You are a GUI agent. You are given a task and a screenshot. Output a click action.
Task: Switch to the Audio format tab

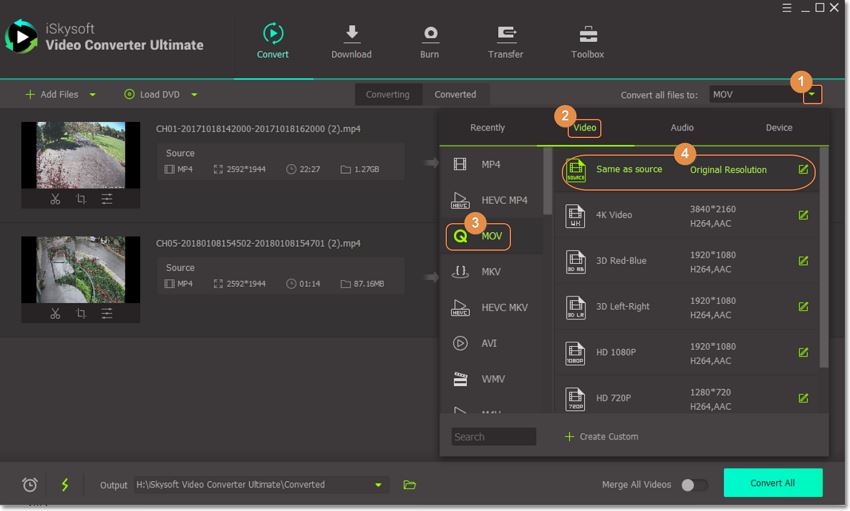click(682, 128)
